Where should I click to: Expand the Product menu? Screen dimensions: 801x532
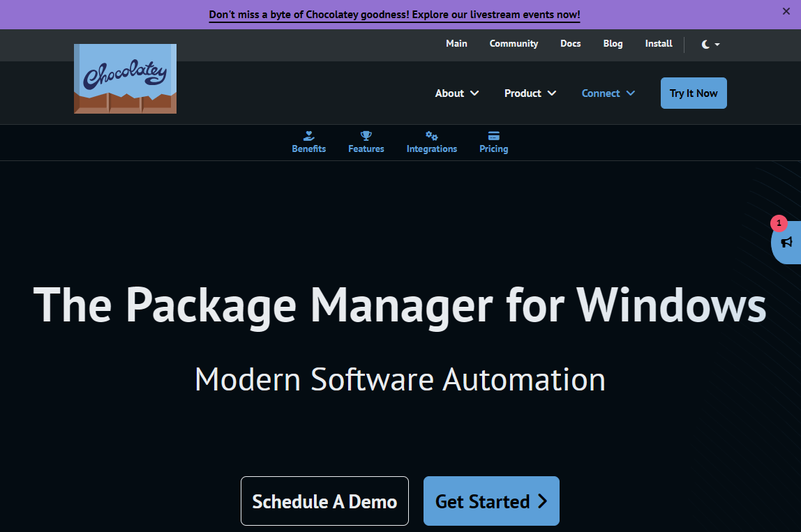pos(530,93)
